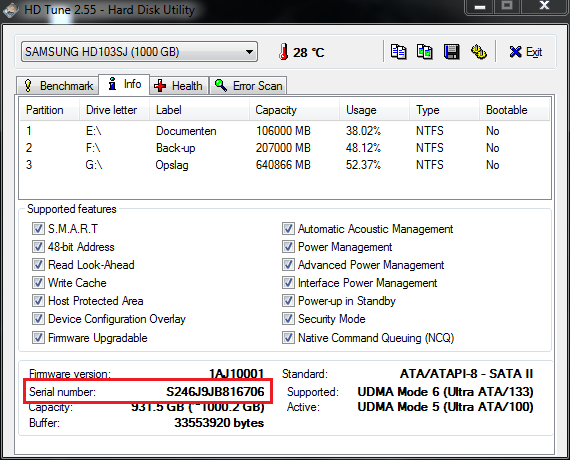
Task: Click the floppy disk save icon
Action: pyautogui.click(x=451, y=52)
